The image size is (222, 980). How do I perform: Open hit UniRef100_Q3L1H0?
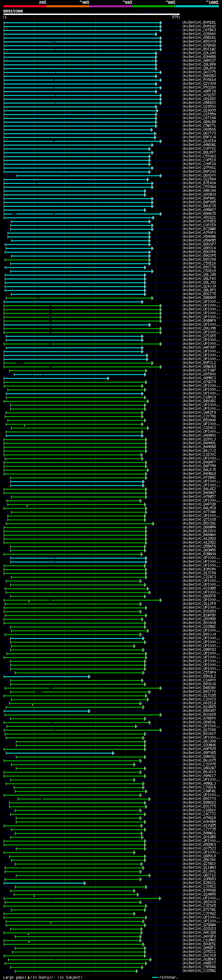199,53
